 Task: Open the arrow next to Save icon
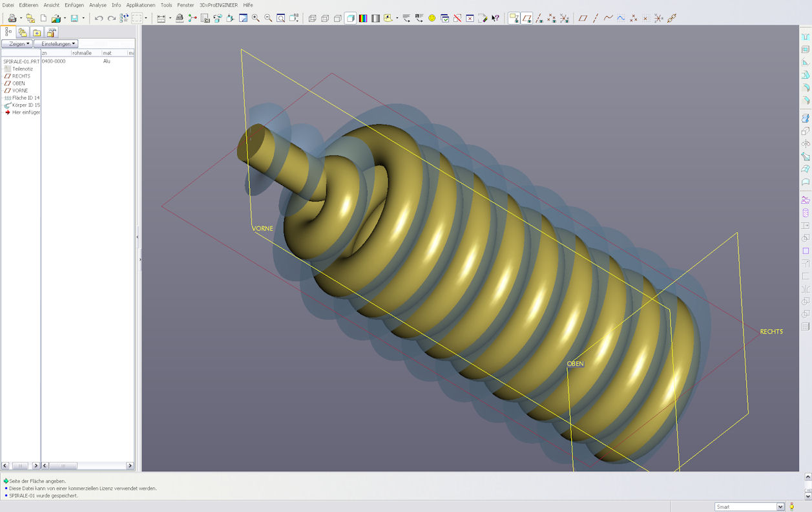[x=83, y=18]
